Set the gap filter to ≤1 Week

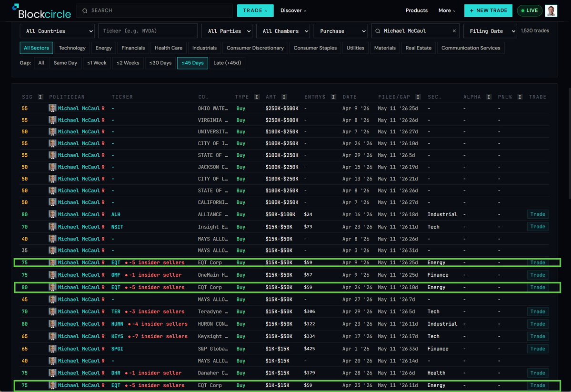tap(97, 63)
